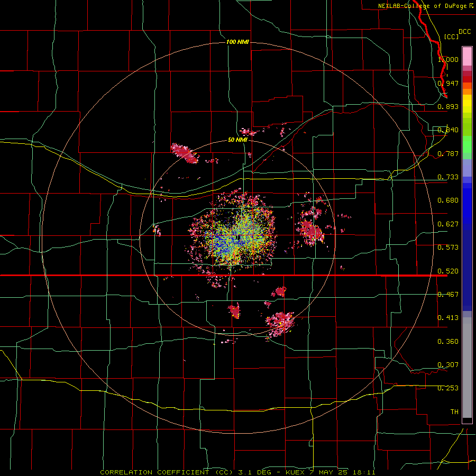Click the DCC label above the color bar
The width and height of the screenshot is (476, 476).
tap(464, 32)
